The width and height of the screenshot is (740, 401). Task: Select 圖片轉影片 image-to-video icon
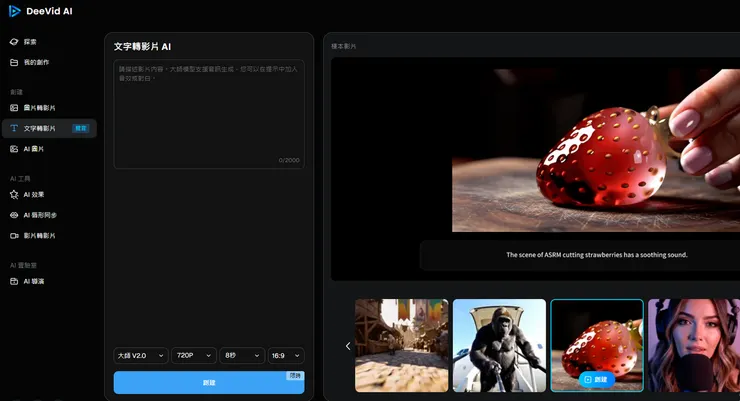pyautogui.click(x=14, y=108)
